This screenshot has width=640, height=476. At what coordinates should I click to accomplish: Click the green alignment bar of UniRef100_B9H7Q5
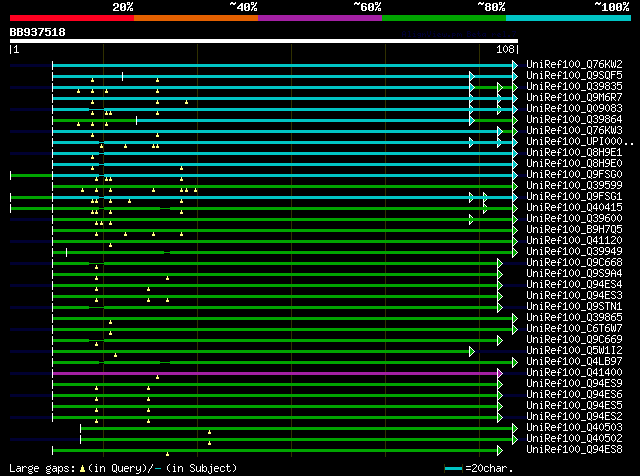click(x=283, y=231)
